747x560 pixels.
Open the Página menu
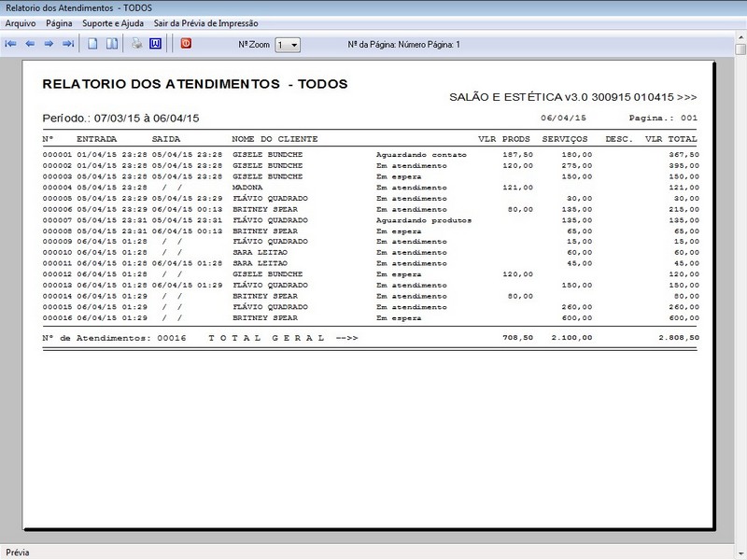click(x=59, y=21)
